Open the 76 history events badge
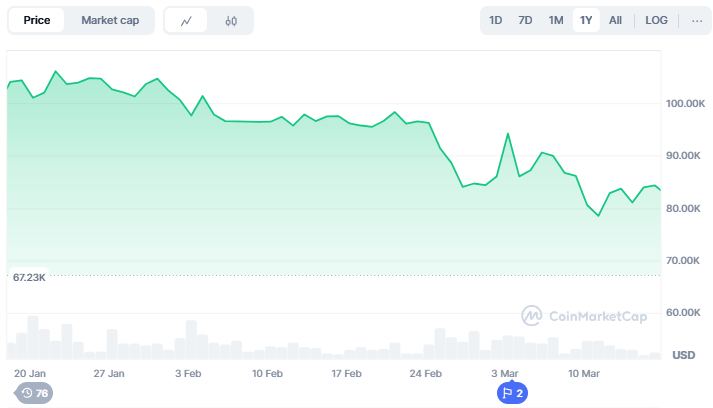 (34, 393)
